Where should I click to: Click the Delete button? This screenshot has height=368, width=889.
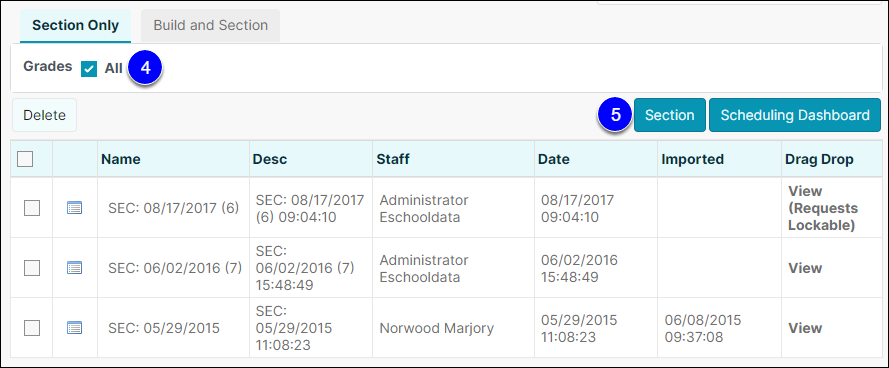(x=44, y=115)
